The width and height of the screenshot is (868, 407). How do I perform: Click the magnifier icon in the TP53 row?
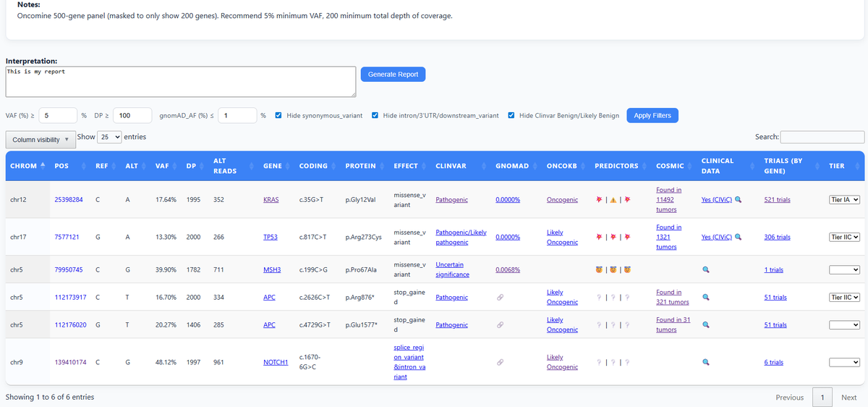pyautogui.click(x=738, y=237)
